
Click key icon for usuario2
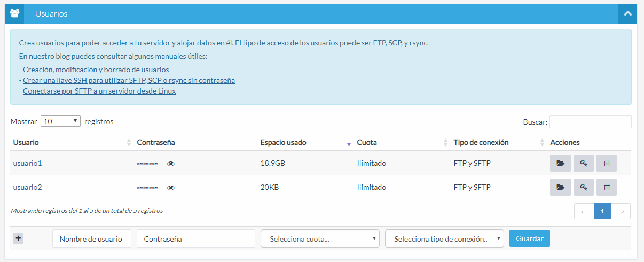(x=584, y=187)
